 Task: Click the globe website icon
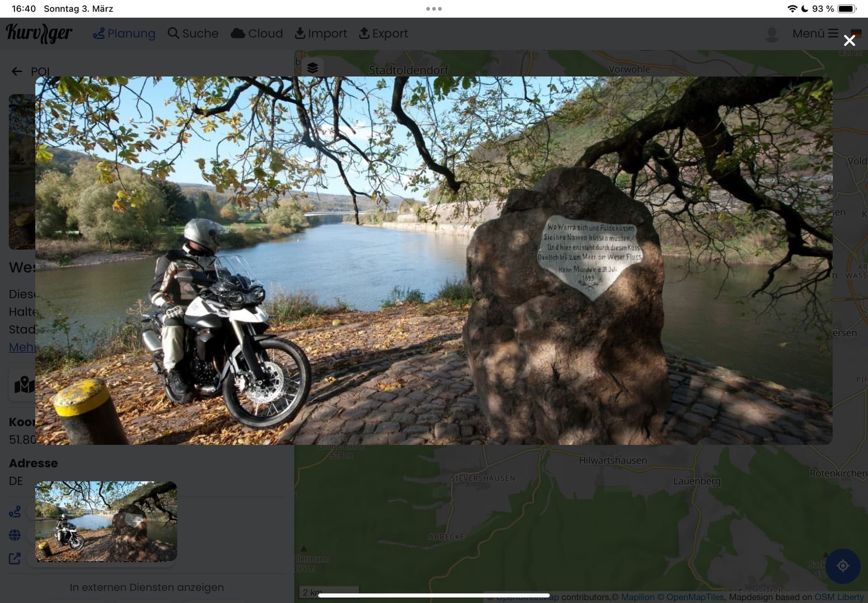[x=15, y=535]
